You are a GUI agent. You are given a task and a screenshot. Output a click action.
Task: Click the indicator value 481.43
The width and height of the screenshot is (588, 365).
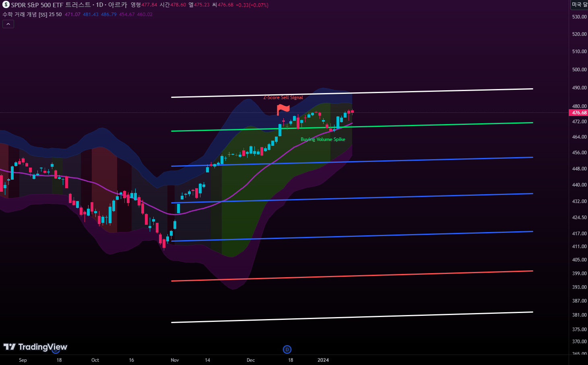[x=91, y=15]
